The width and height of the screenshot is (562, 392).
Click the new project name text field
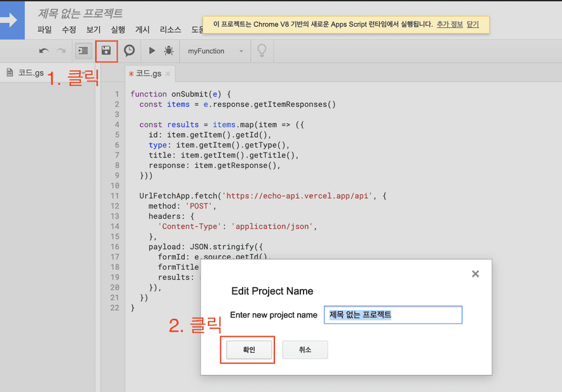(x=393, y=315)
